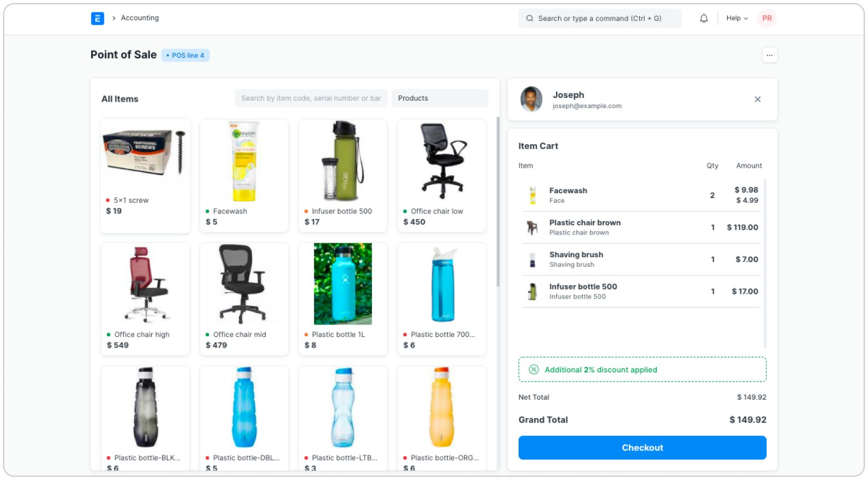Click the item list vertical scrollbar

pos(498,202)
